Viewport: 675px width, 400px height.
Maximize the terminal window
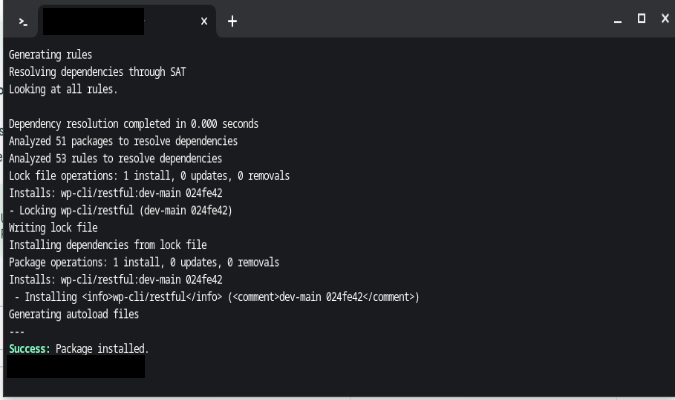pyautogui.click(x=641, y=19)
